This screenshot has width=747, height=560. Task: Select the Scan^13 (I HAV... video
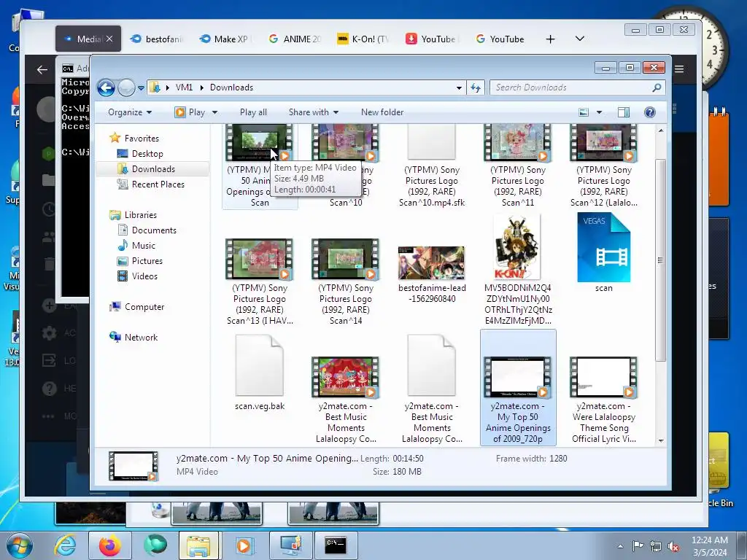[260, 281]
